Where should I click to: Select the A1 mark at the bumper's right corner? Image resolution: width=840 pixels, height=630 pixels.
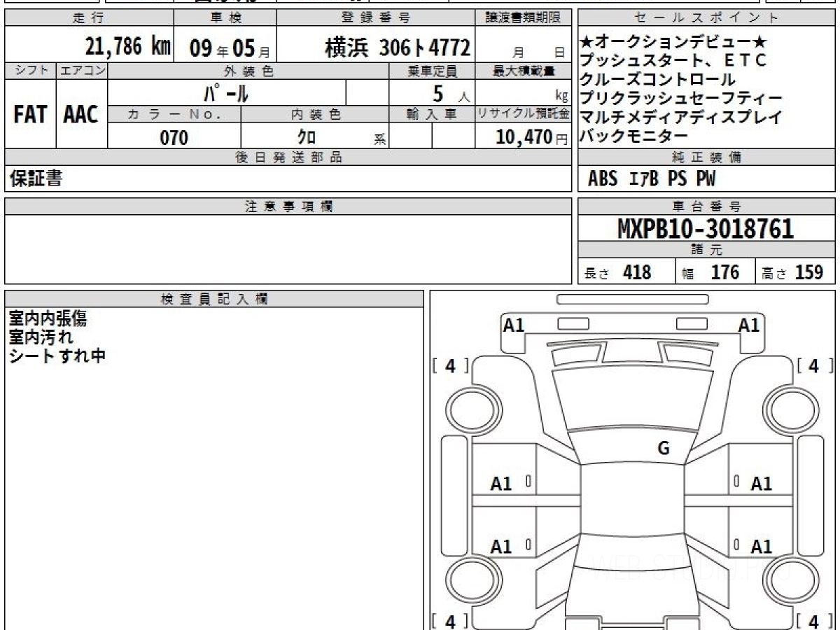[x=749, y=325]
